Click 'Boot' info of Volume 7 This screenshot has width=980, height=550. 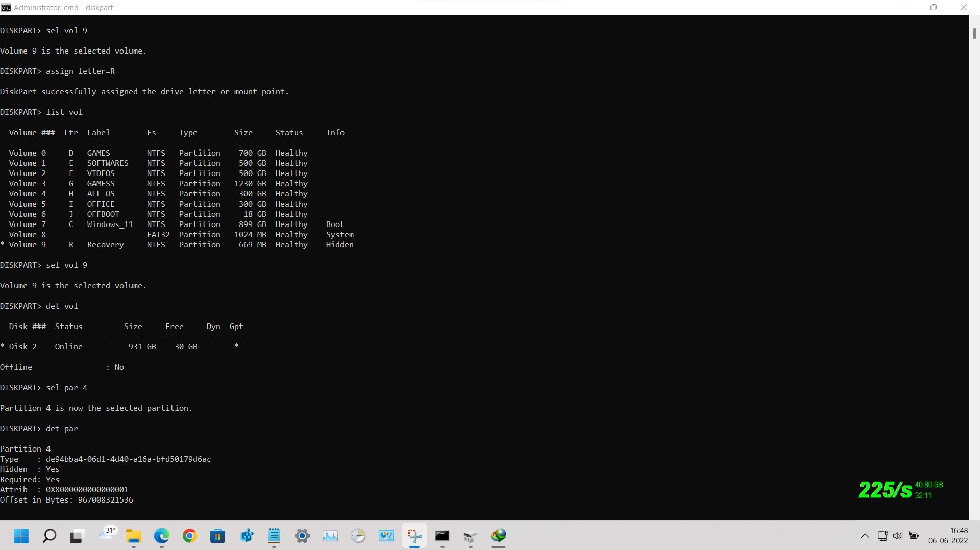pyautogui.click(x=335, y=224)
